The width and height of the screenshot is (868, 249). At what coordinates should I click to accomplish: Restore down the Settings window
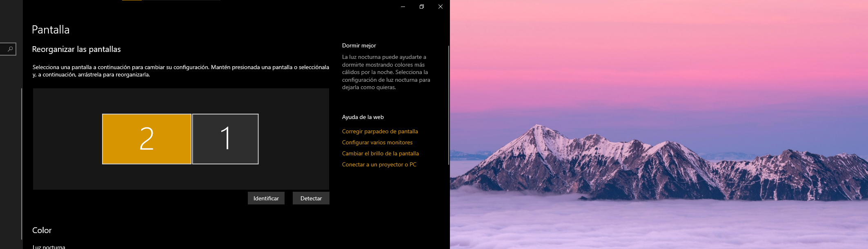[422, 7]
